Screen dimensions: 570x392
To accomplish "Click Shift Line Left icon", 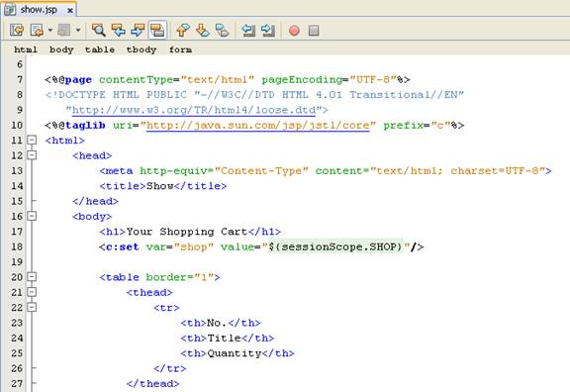I will point(248,30).
